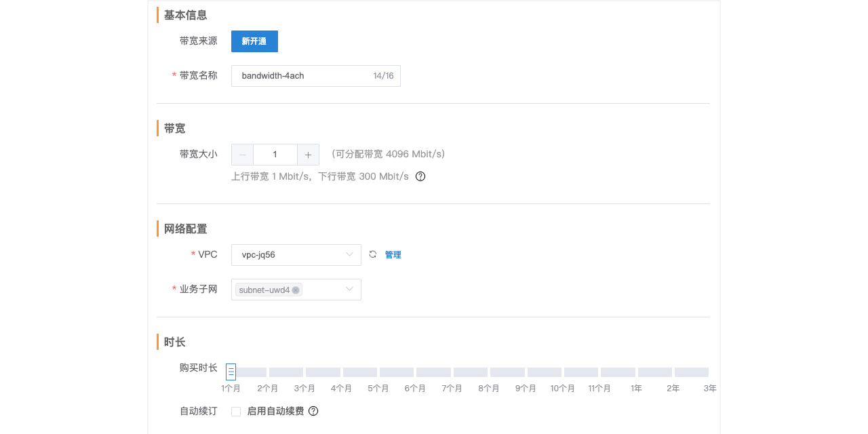The width and height of the screenshot is (868, 434).
Task: Open the VPC selection dropdown
Action: tap(296, 254)
